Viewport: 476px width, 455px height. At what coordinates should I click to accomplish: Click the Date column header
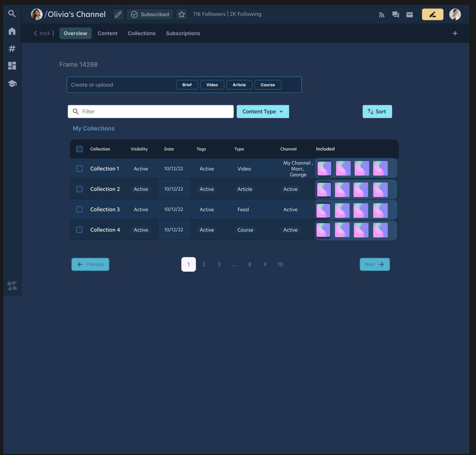169,149
